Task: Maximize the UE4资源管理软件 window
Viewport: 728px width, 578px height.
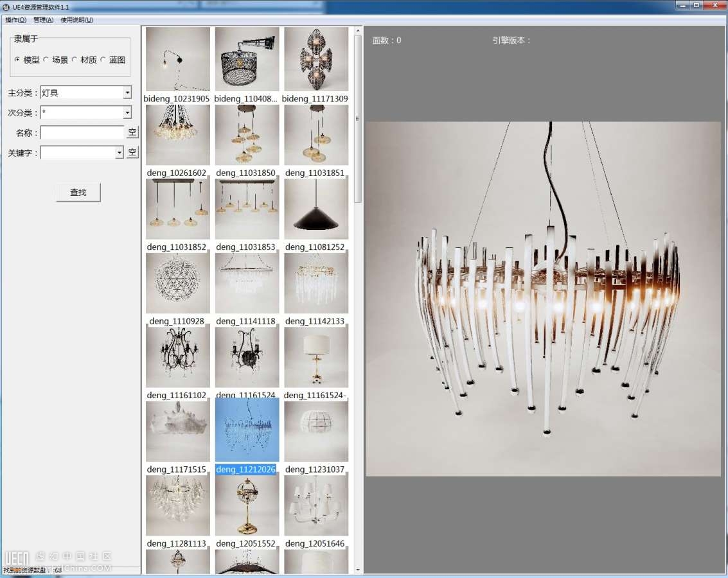Action: 697,6
